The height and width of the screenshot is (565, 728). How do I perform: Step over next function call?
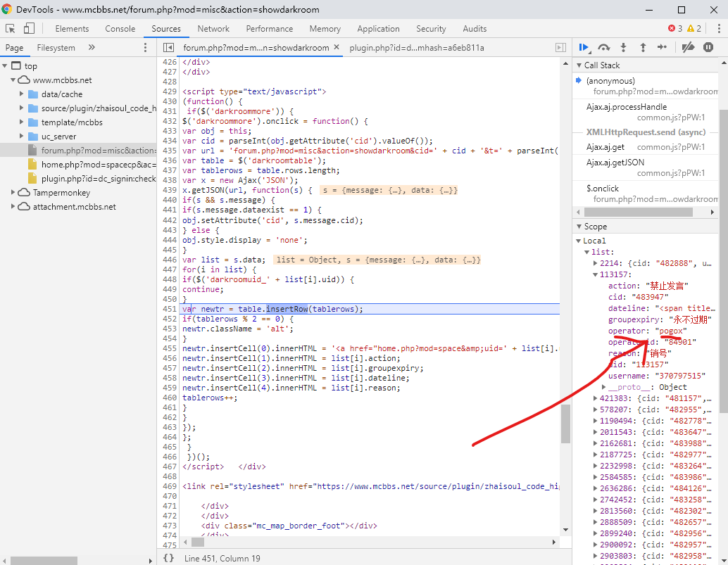pos(603,47)
